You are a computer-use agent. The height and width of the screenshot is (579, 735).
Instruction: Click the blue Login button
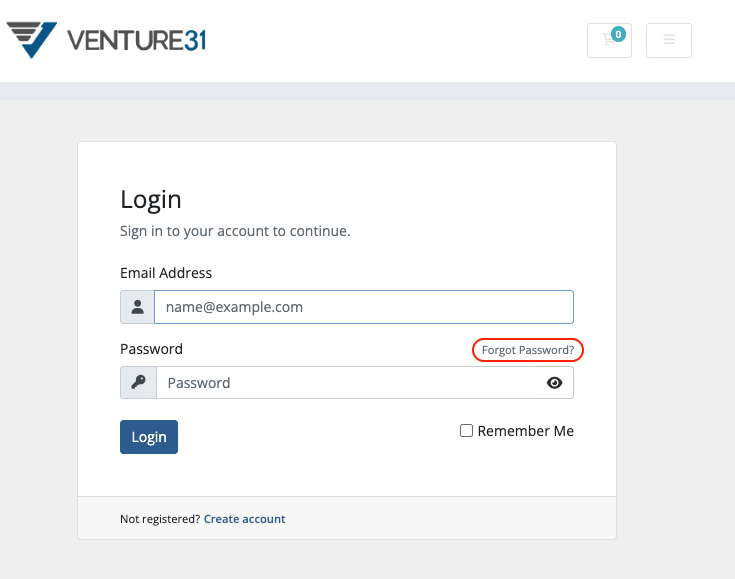coord(149,437)
